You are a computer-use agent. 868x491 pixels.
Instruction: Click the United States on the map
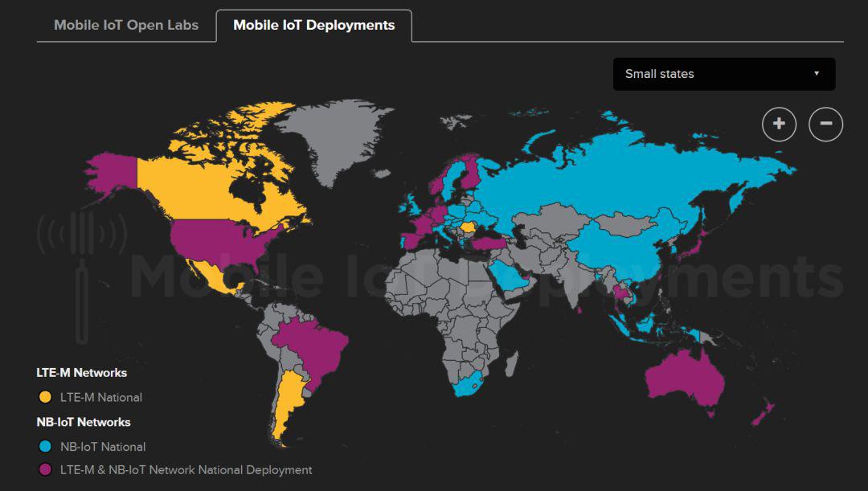[221, 241]
